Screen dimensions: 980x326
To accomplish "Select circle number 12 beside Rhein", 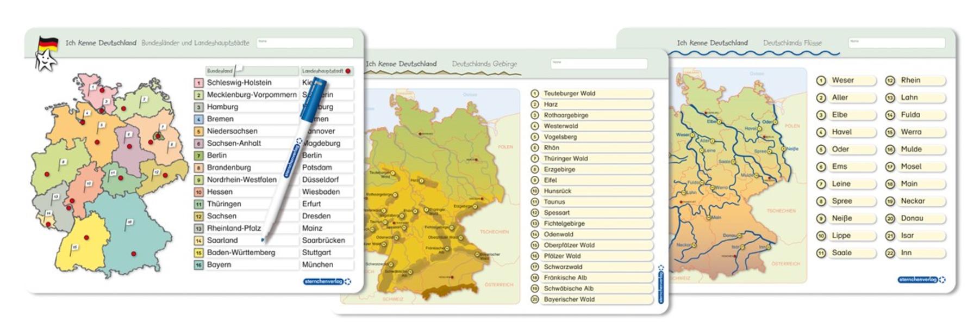I will click(x=890, y=81).
